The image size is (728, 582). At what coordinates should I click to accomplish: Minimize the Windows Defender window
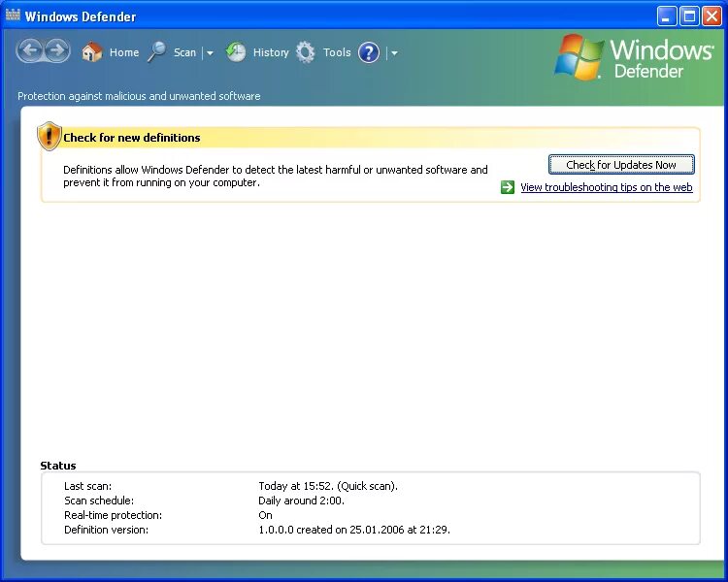pos(667,16)
